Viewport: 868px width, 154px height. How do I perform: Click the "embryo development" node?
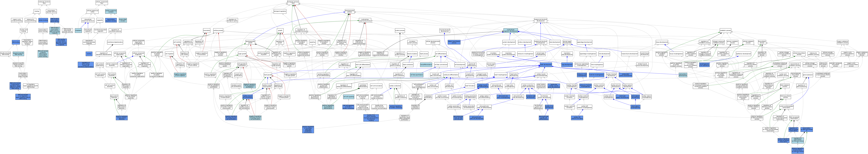pyautogui.click(x=525, y=42)
